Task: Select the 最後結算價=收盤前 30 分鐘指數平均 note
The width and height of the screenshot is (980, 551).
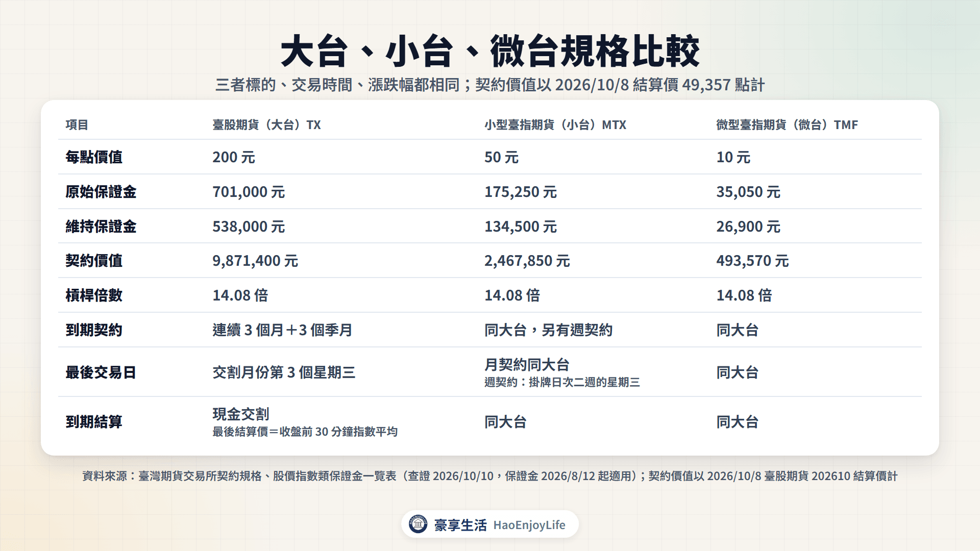Action: (305, 432)
